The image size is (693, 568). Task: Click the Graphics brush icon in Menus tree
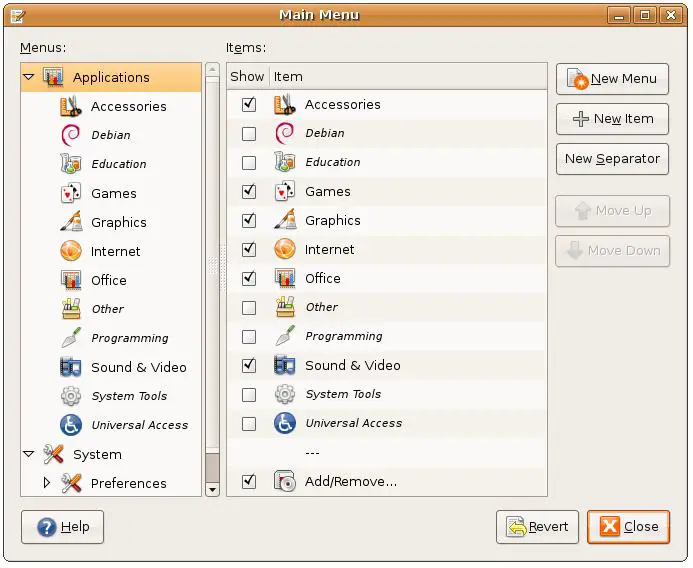(x=71, y=222)
